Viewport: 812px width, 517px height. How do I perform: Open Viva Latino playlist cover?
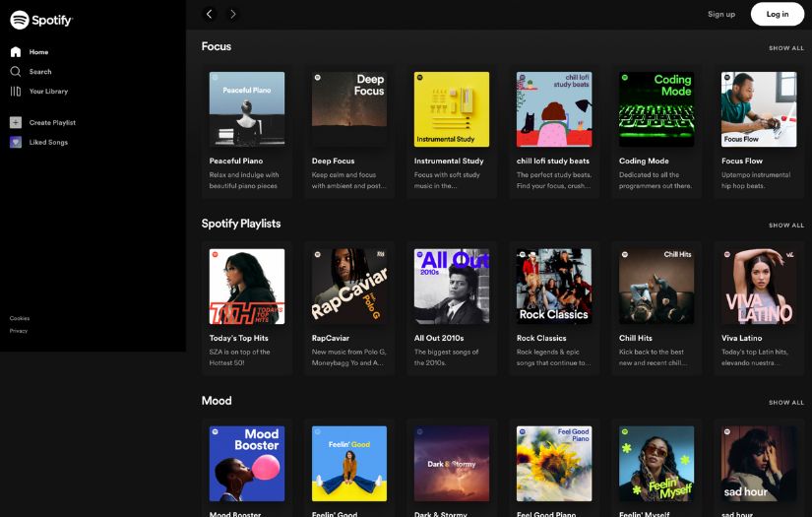pyautogui.click(x=759, y=287)
